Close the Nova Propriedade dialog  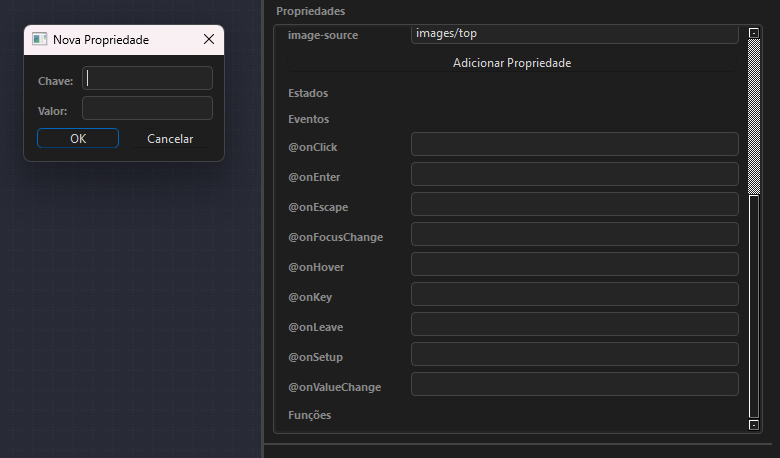[209, 39]
